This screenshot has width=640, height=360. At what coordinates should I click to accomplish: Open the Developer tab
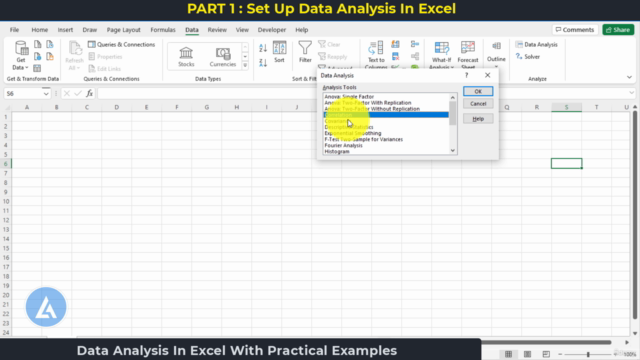tap(272, 30)
